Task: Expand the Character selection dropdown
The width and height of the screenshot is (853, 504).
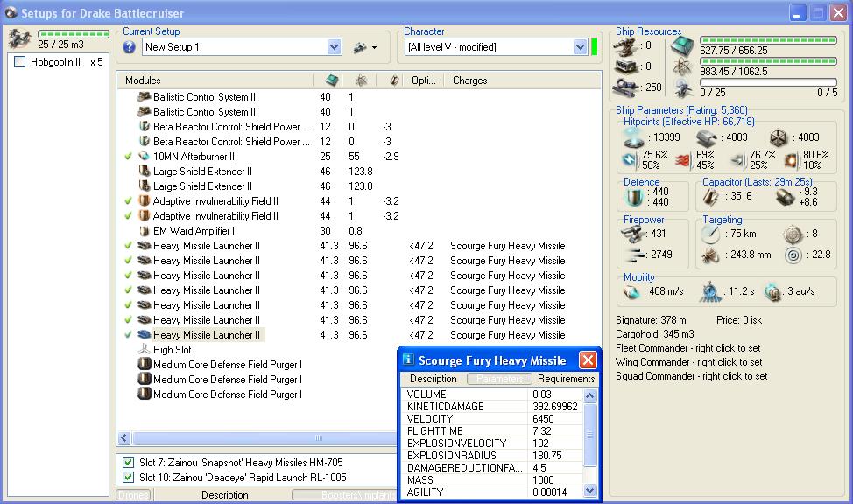Action: pyautogui.click(x=580, y=47)
